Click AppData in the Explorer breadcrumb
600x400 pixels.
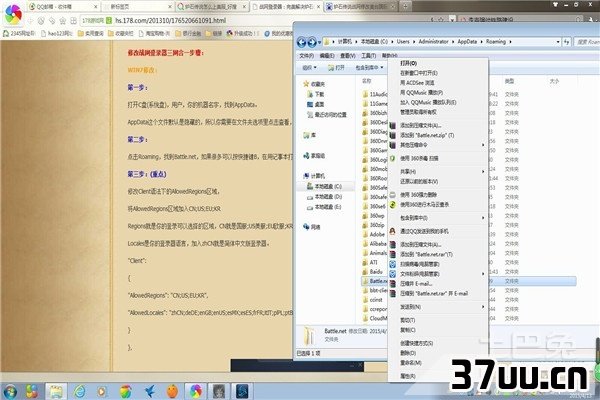(467, 42)
